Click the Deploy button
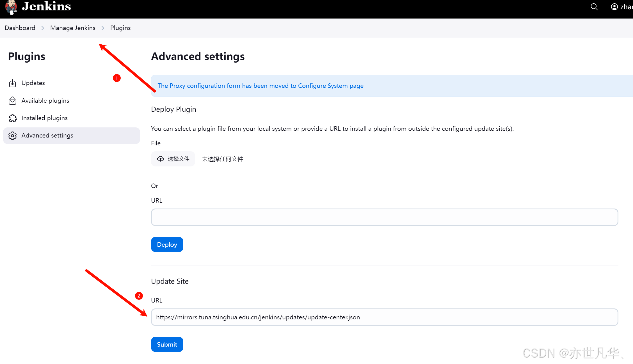This screenshot has width=633, height=364. (x=167, y=244)
